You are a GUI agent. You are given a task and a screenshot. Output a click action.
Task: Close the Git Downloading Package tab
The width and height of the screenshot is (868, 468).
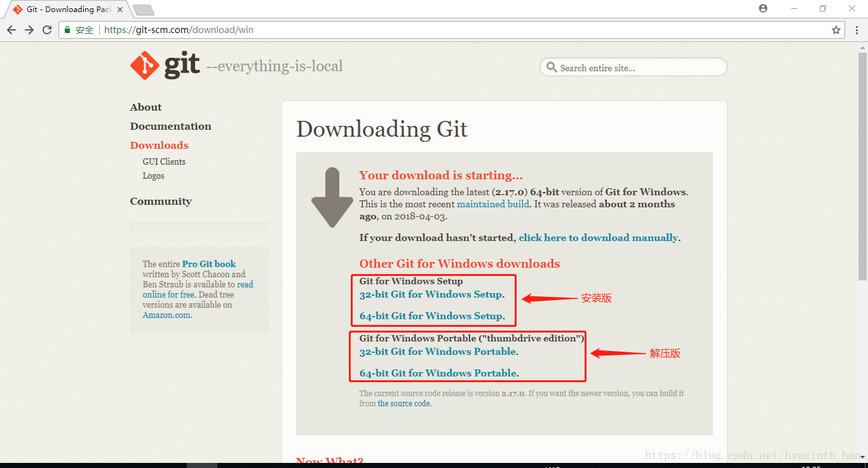point(121,10)
